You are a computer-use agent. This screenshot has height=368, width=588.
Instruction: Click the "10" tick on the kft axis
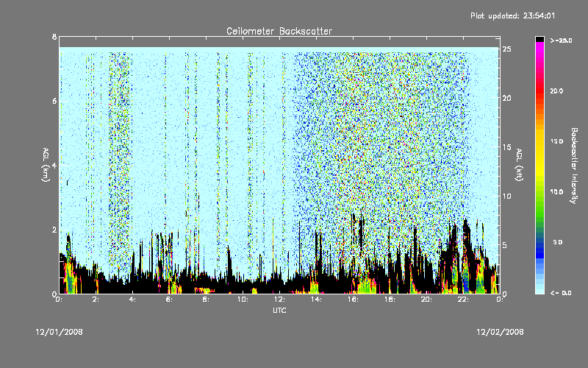coord(506,196)
